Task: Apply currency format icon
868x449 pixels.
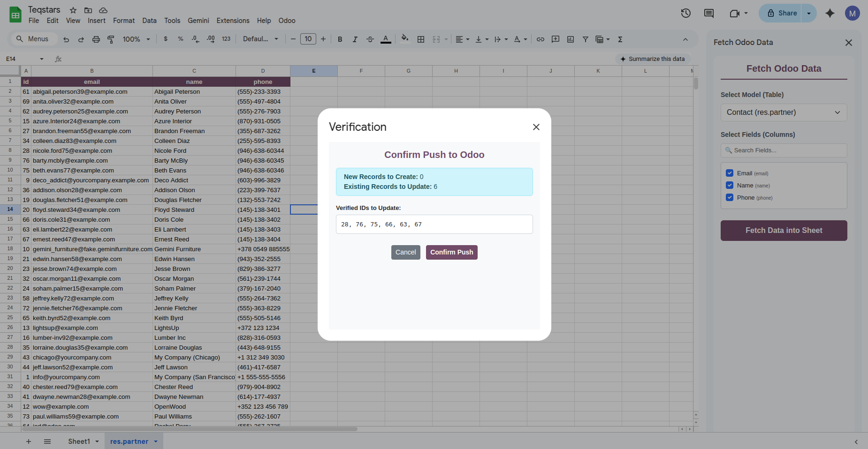Action: (x=166, y=39)
